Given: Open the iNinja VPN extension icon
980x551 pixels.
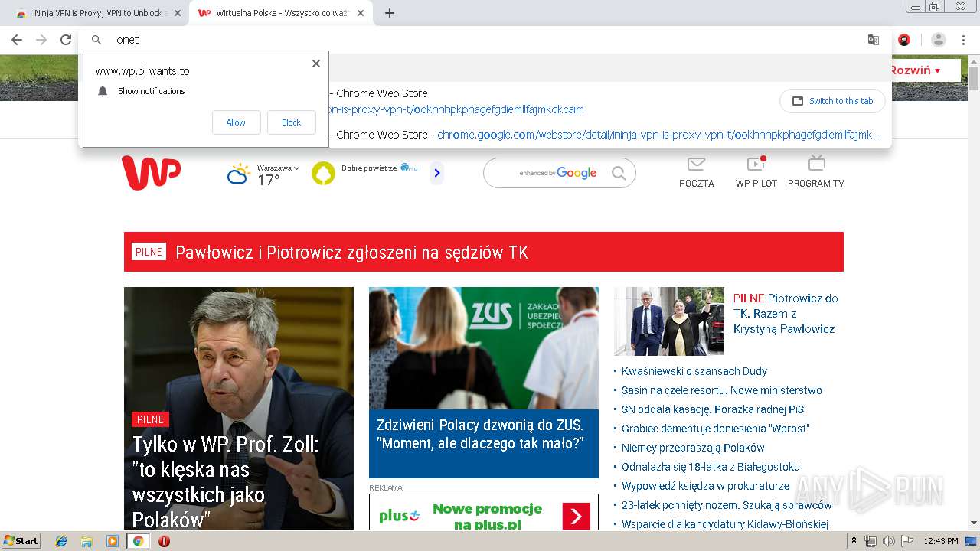Looking at the screenshot, I should point(904,40).
